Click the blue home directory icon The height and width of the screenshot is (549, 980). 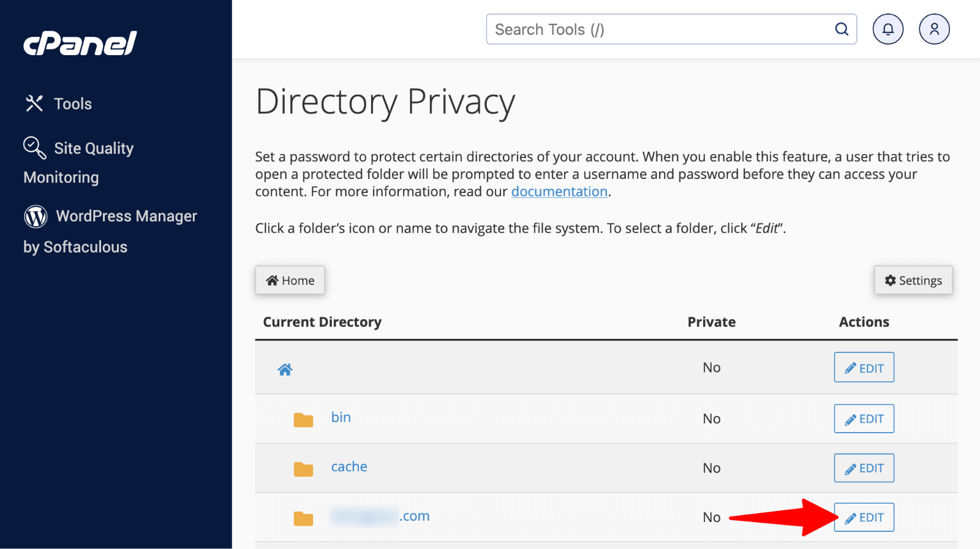285,369
